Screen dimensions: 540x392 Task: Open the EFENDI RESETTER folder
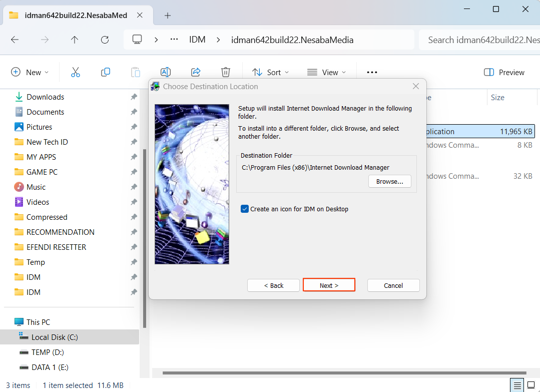56,247
